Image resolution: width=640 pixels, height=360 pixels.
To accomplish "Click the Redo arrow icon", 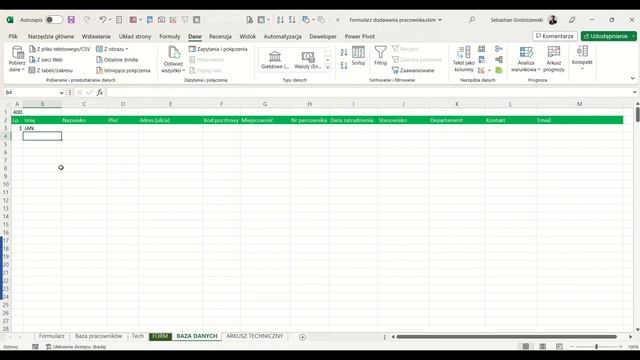I will click(x=87, y=20).
